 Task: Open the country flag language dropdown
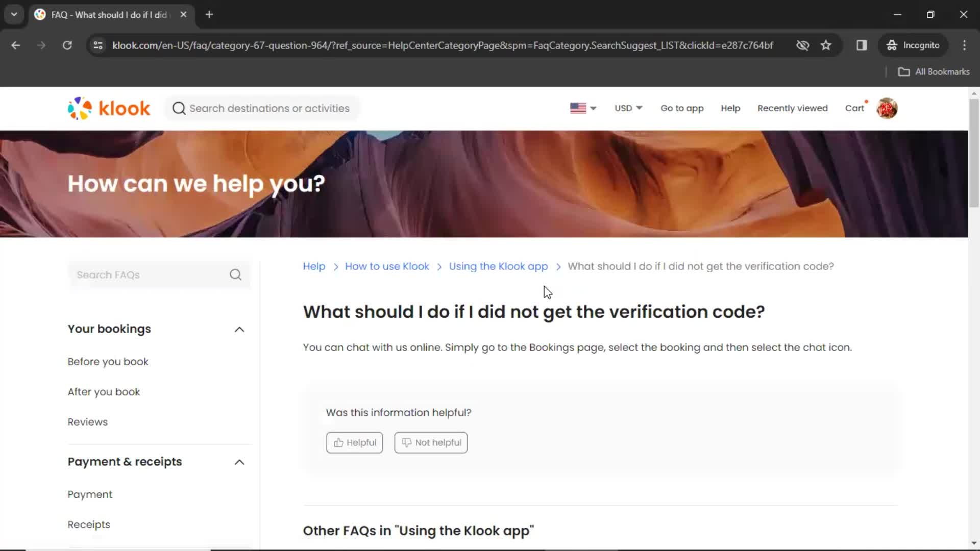[583, 108]
